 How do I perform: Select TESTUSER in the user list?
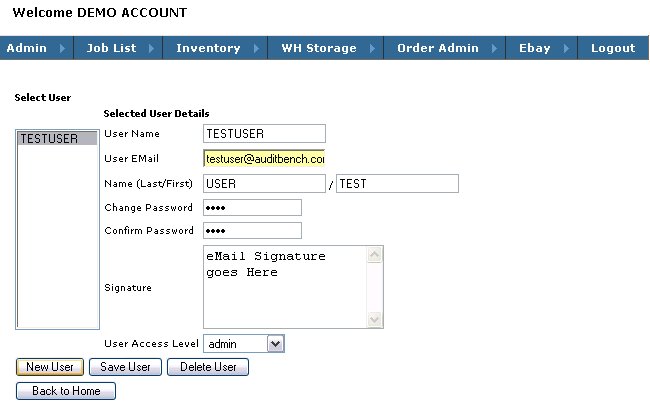pos(57,138)
